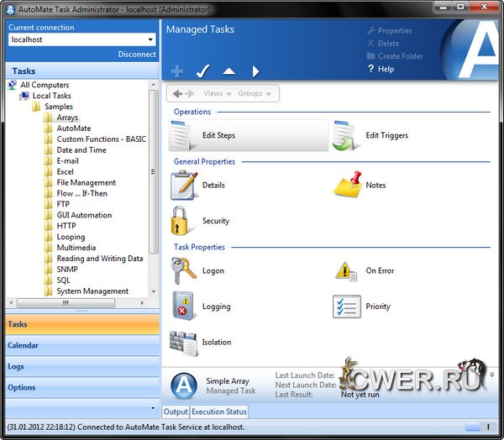Open the Security padlock icon
Viewport: 504px width, 440px height.
coord(184,221)
